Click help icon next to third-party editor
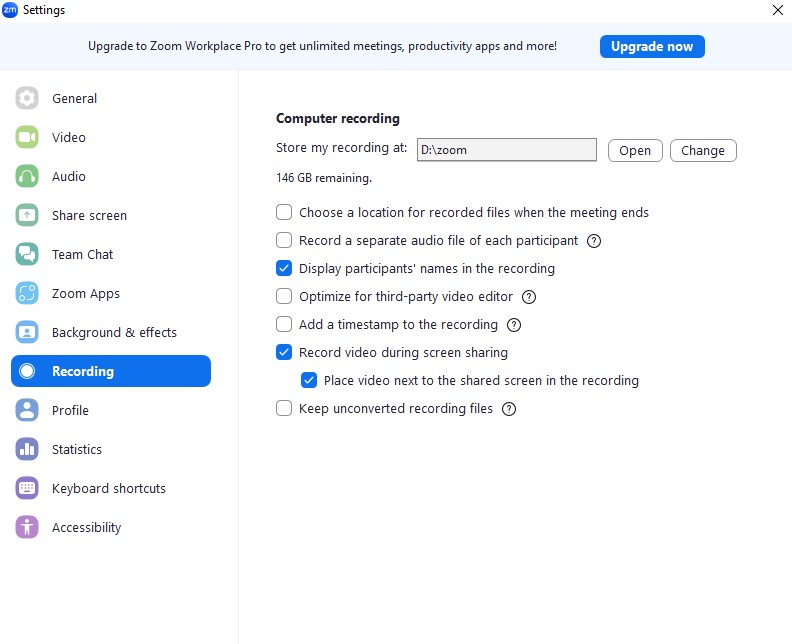The width and height of the screenshot is (792, 644). [x=529, y=297]
